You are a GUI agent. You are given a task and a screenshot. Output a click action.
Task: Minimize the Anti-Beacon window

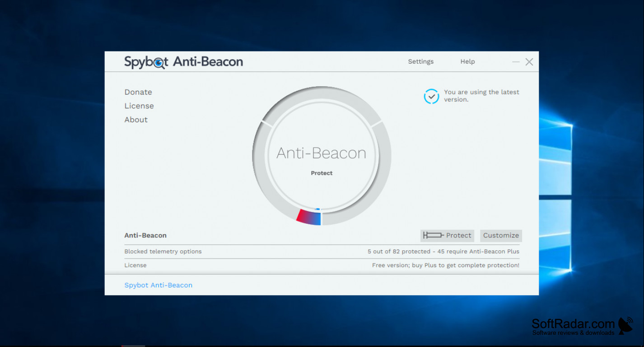(x=516, y=62)
